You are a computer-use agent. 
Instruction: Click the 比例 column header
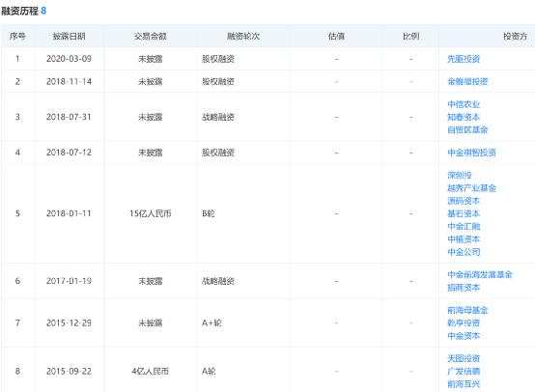point(410,36)
